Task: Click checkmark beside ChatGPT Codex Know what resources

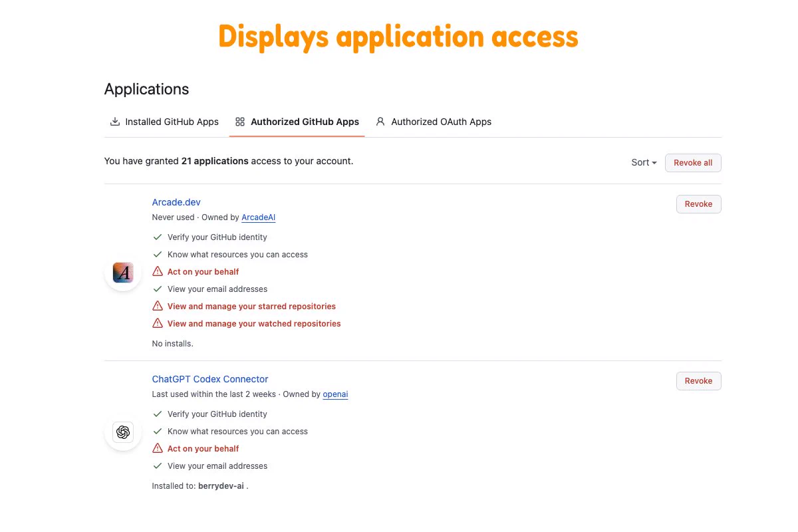Action: (158, 431)
